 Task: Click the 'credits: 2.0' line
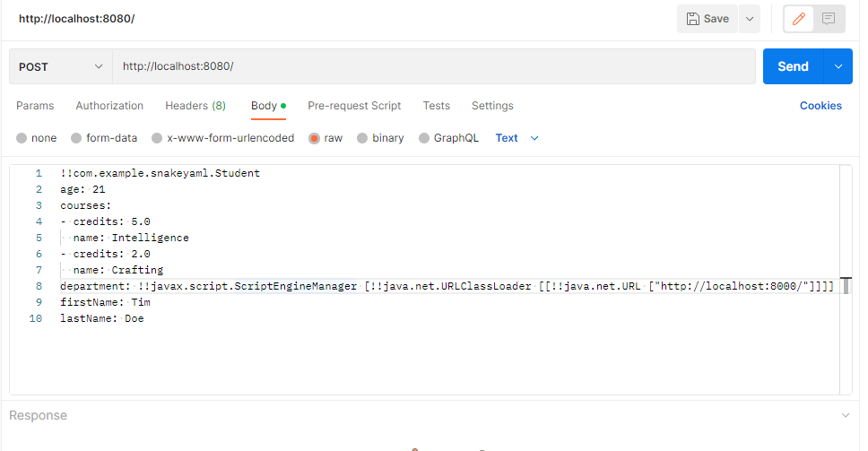[x=105, y=254]
